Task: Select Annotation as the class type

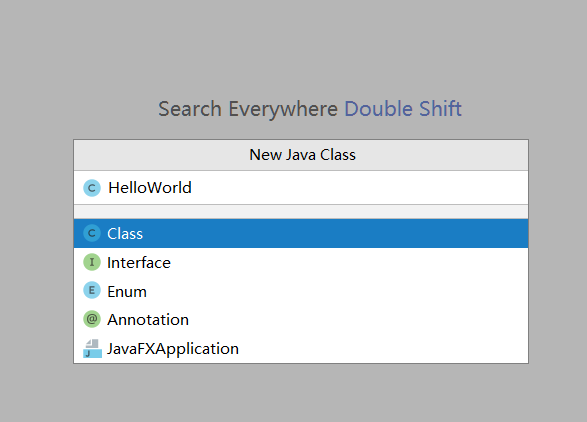Action: pyautogui.click(x=301, y=319)
